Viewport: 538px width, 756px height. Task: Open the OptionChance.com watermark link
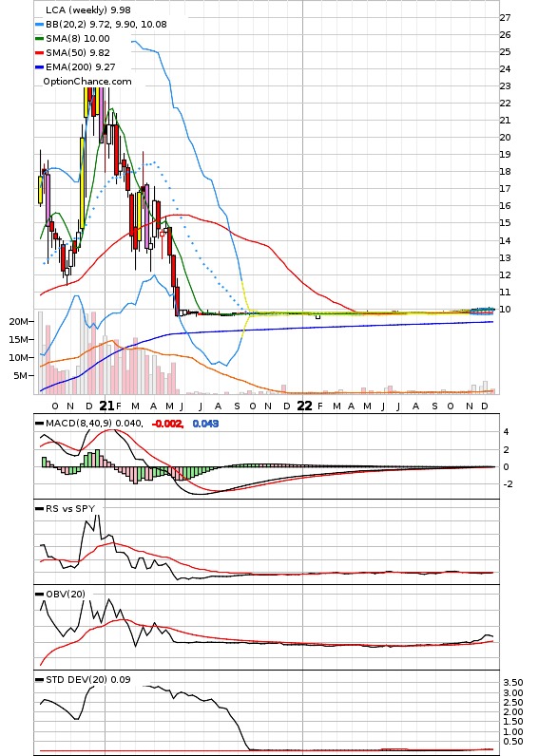[87, 82]
